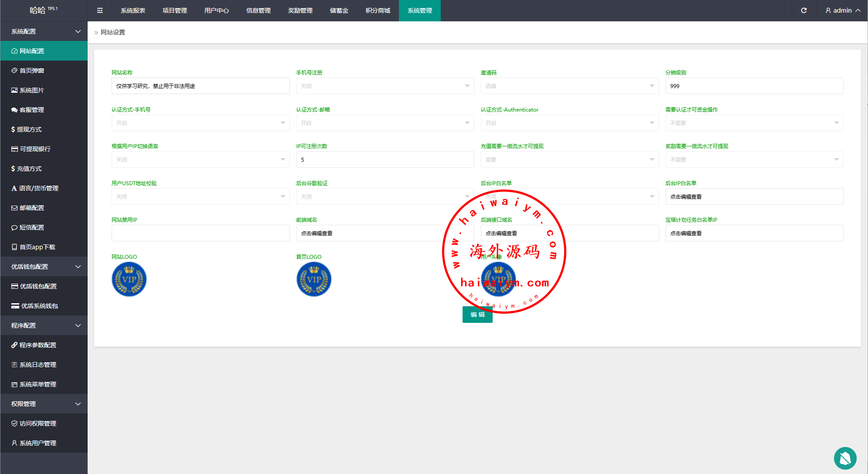Click the green 编辑 button
Screen dimensions: 868x474
(477, 315)
